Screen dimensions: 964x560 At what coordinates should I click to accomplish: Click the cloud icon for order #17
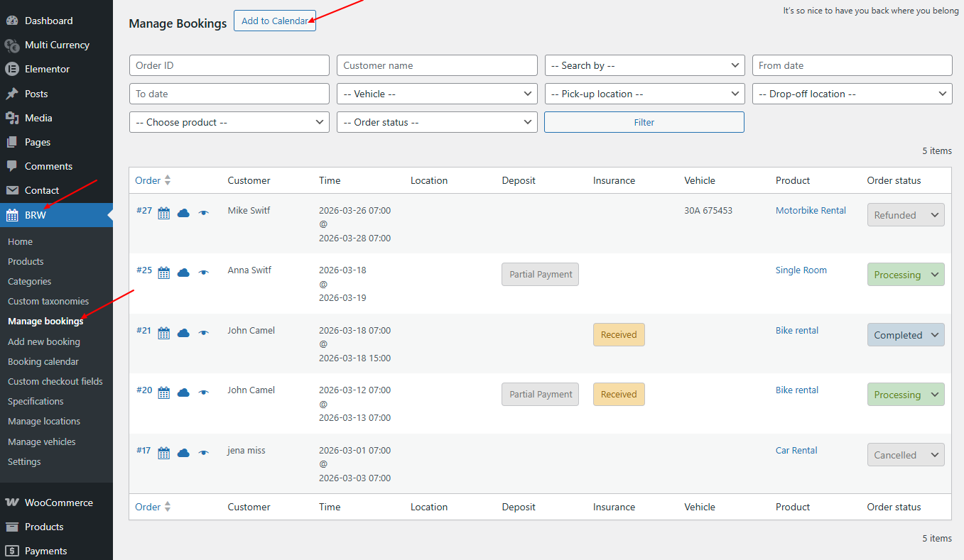[x=183, y=453]
